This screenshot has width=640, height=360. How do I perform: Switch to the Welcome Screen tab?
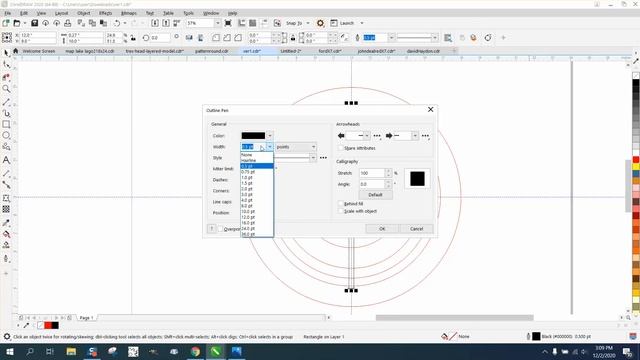point(39,51)
